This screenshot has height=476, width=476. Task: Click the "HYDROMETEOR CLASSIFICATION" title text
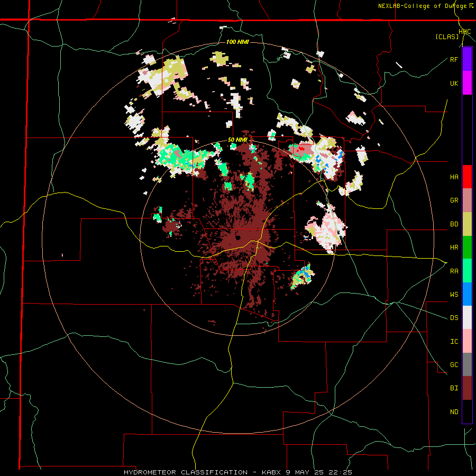coord(186,472)
